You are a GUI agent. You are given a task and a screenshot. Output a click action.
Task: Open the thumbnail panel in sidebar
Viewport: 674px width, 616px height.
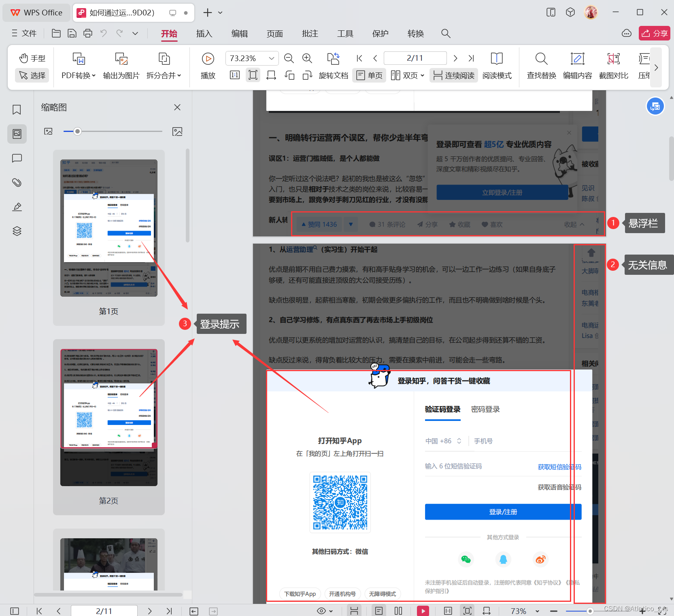(17, 134)
